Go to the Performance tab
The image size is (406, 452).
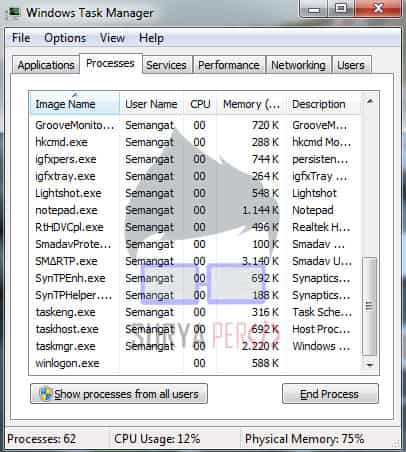229,65
